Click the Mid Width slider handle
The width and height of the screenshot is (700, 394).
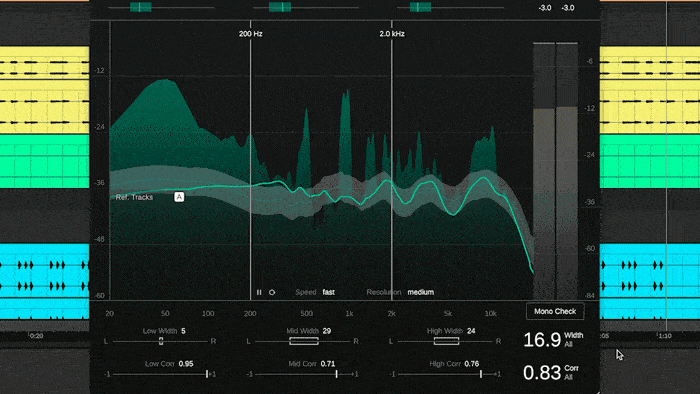pos(304,341)
